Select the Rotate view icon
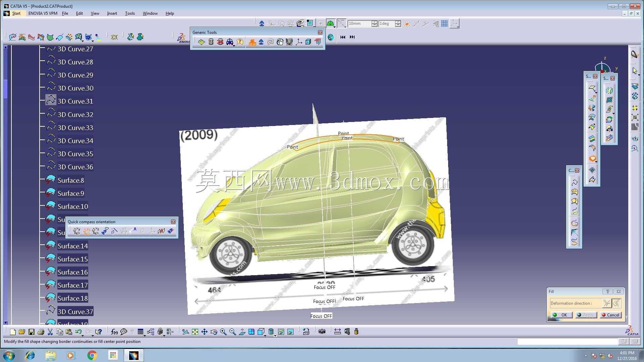 pos(214,332)
